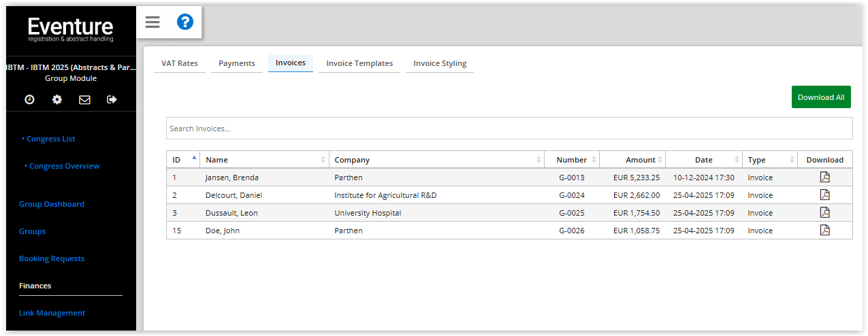Screen dimensions: 868x336
Task: Switch to the Invoice Templates tab
Action: tap(359, 63)
